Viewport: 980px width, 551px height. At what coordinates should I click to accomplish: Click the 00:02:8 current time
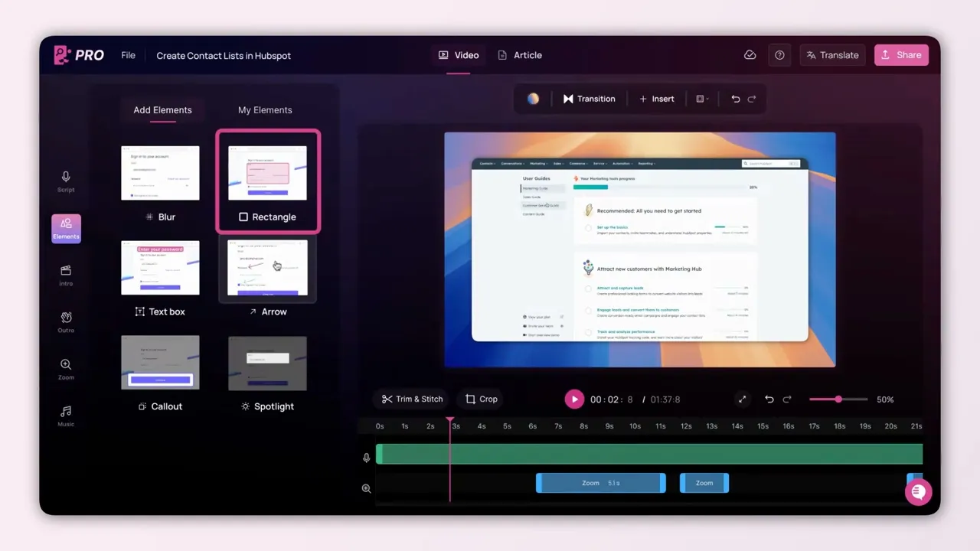point(612,399)
